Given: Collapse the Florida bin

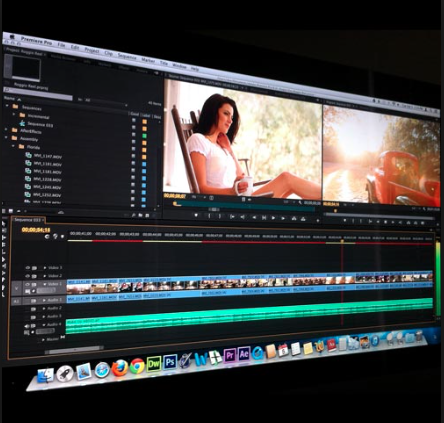Looking at the screenshot, I should [x=13, y=145].
